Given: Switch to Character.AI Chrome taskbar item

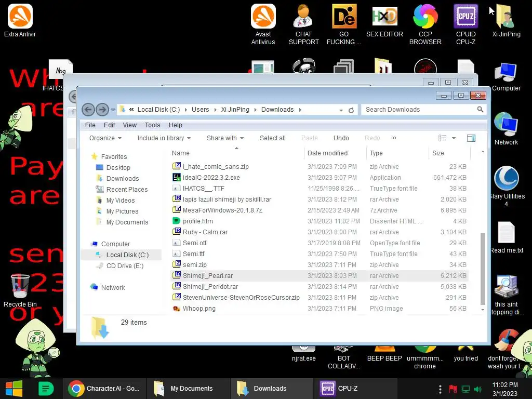Looking at the screenshot, I should (104, 389).
